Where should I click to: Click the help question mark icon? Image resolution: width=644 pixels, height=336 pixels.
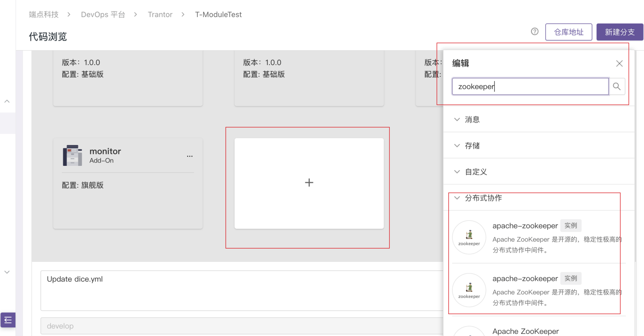coord(534,31)
